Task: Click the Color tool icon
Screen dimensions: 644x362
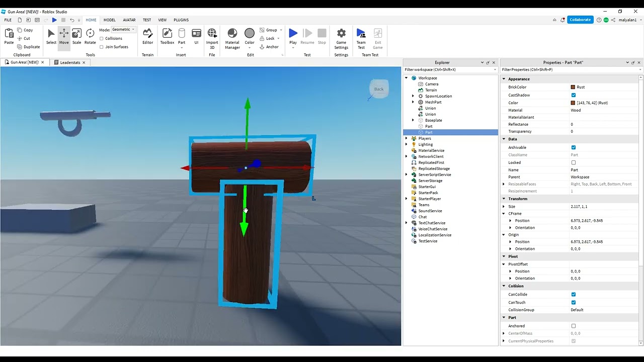Action: tap(250, 33)
